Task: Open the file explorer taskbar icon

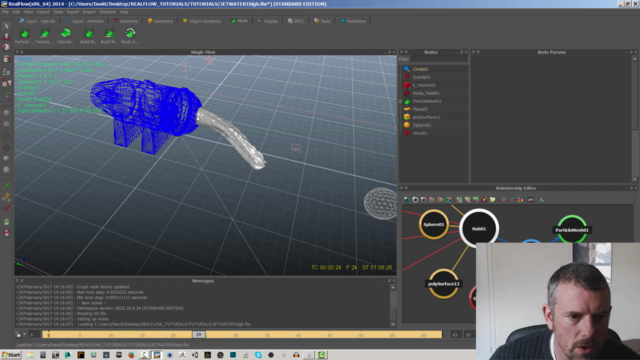Action: (30, 355)
